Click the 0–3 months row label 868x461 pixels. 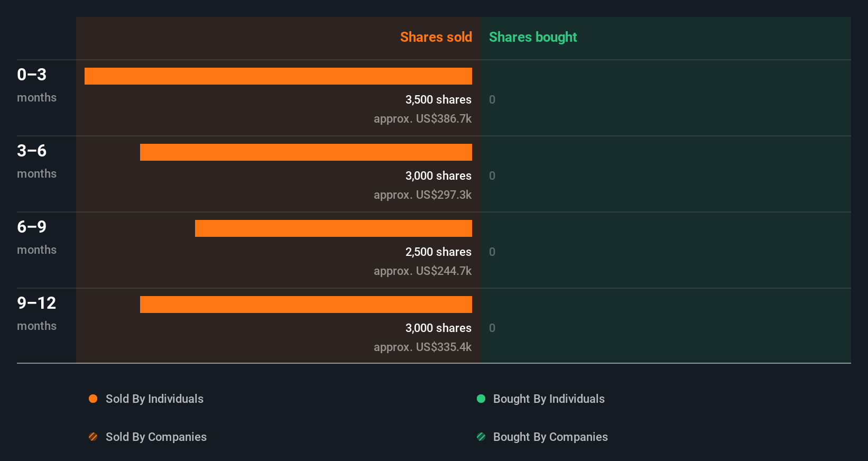[x=36, y=85]
